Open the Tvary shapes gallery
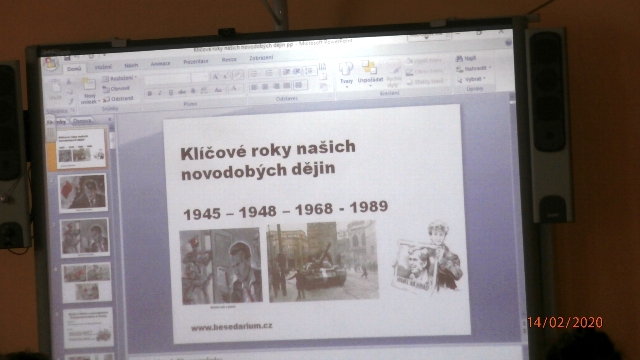Image resolution: width=640 pixels, height=360 pixels. click(346, 73)
